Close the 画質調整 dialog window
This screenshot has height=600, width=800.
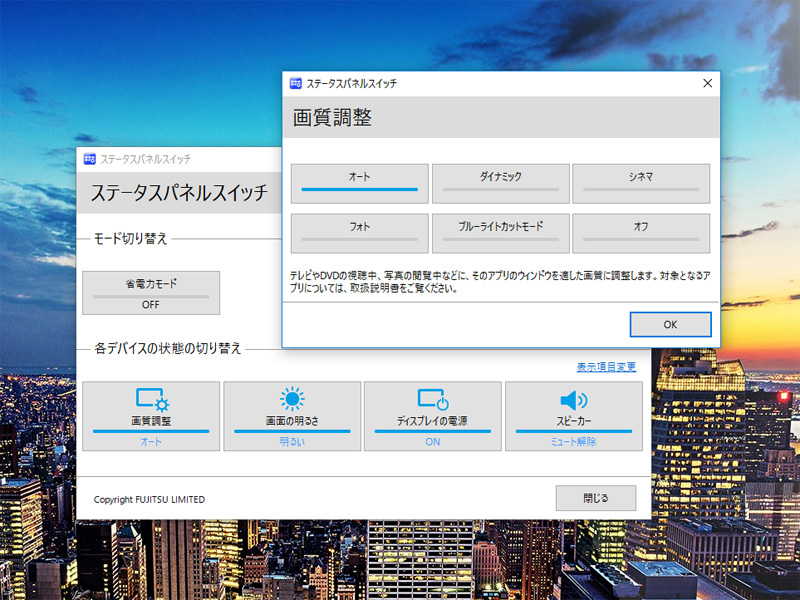pyautogui.click(x=707, y=83)
